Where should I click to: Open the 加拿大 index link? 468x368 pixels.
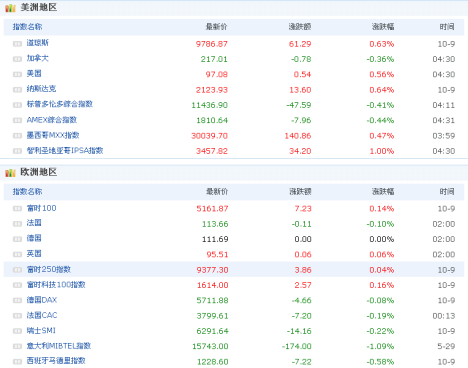(x=38, y=58)
